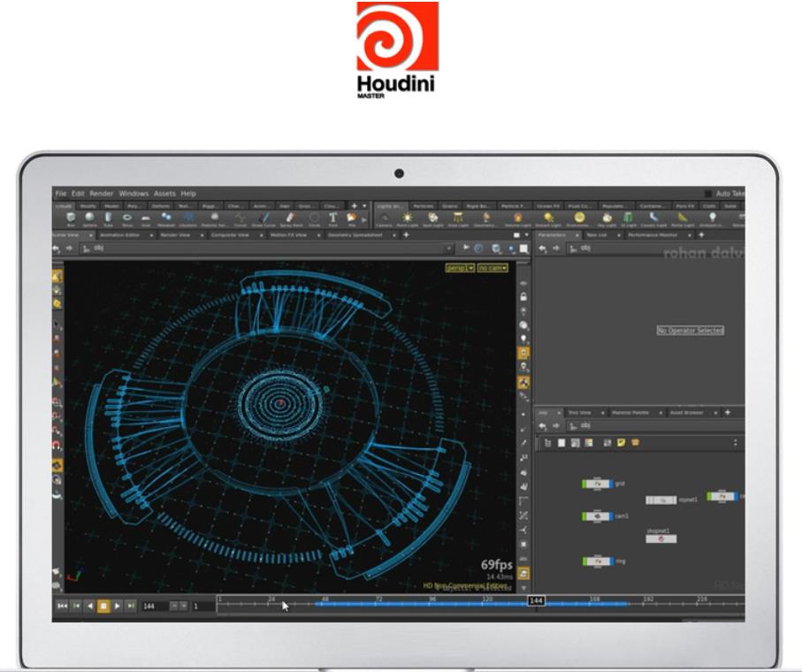Select the Font text tool icon
Viewport: 802px width, 672px height.
tap(333, 218)
